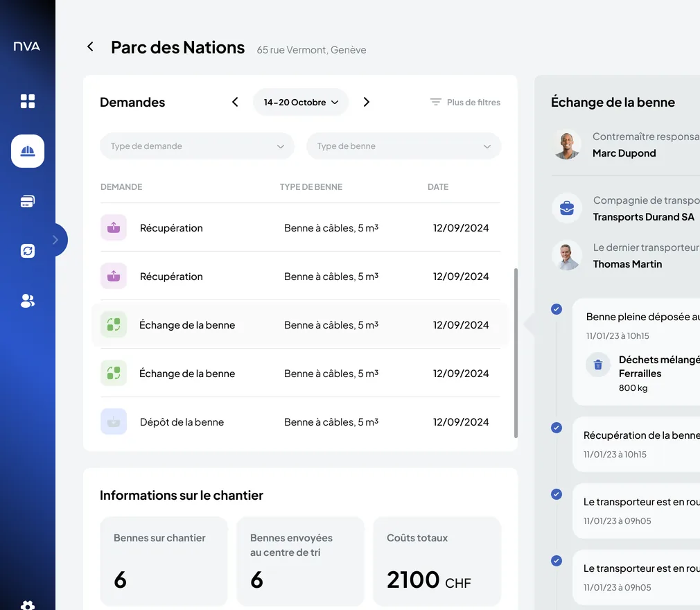Select the first Récupération request text
Viewport: 700px width, 610px height.
(171, 228)
